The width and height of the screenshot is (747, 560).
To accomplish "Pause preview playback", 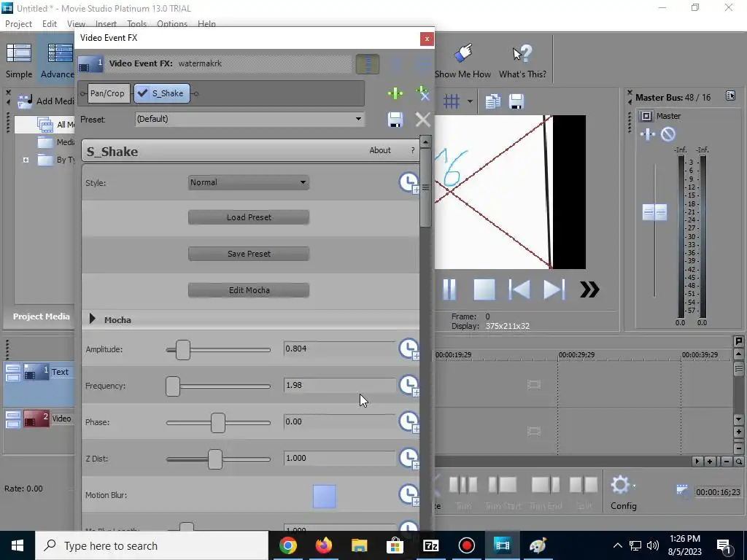I will 449,289.
